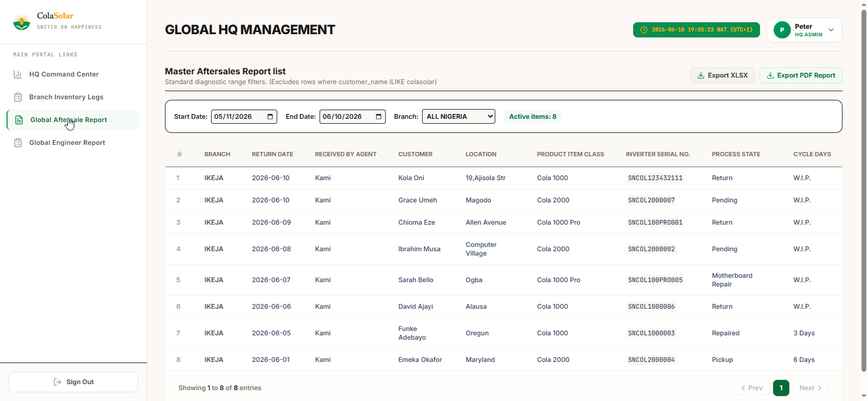Screen dimensions: 868x401
Task: Click the Sign Out button
Action: pos(73,382)
